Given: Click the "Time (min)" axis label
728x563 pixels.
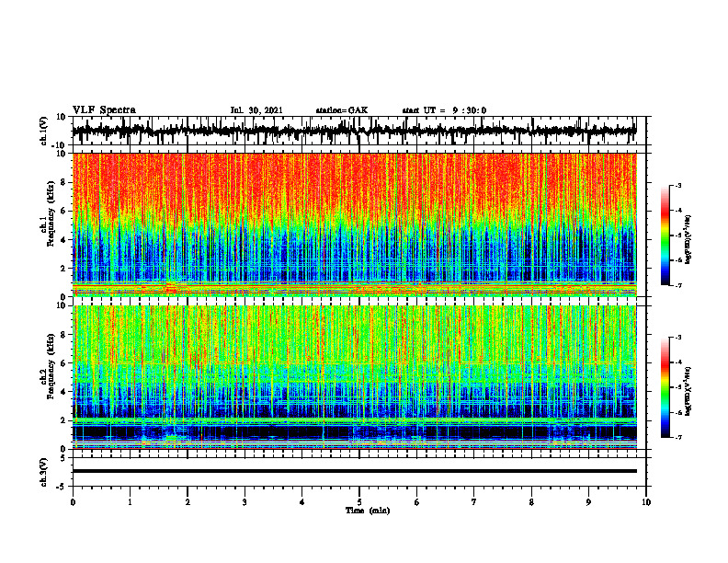Looking at the screenshot, I should click(x=368, y=511).
